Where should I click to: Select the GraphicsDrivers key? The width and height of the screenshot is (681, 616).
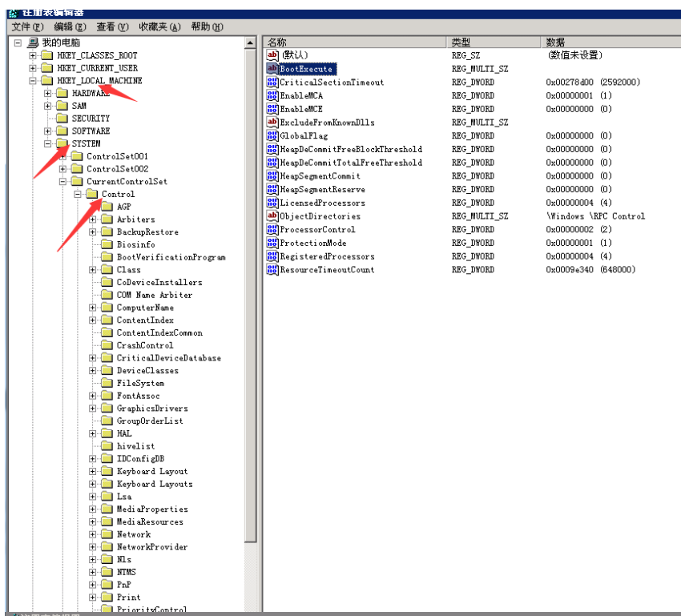tap(152, 409)
